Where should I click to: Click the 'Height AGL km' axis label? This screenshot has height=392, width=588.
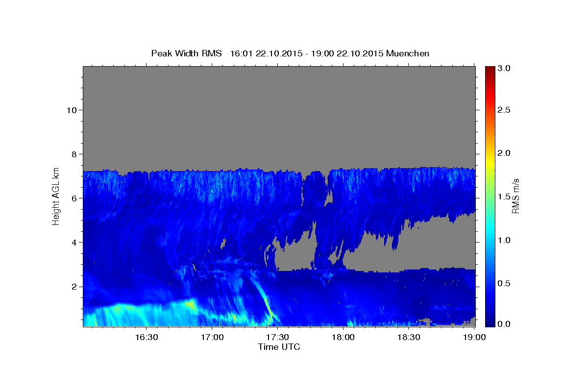pyautogui.click(x=56, y=196)
